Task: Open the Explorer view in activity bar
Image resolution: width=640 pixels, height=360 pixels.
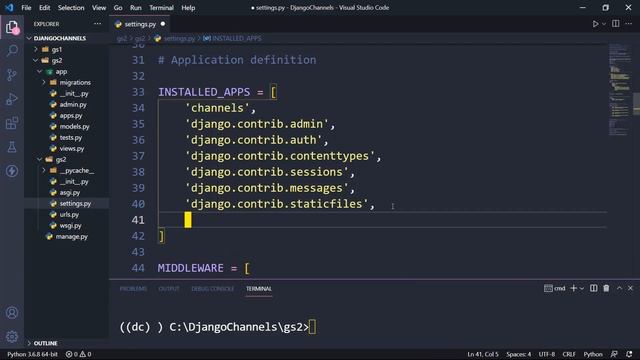Action: click(x=12, y=27)
